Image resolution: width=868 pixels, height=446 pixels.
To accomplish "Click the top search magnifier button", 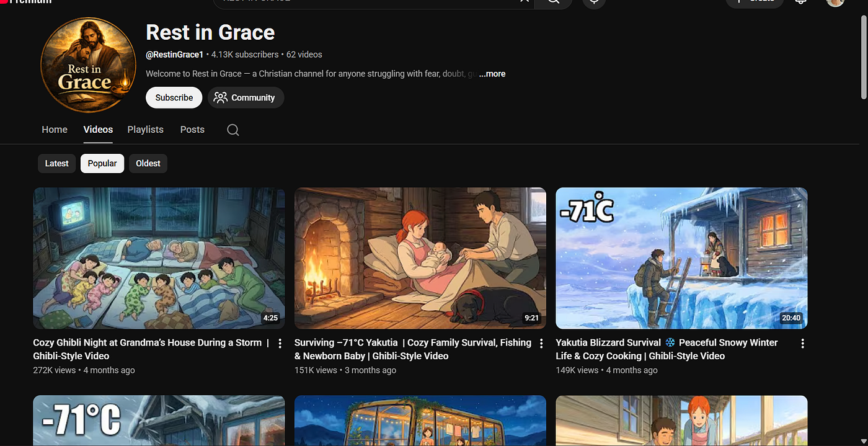I will pyautogui.click(x=553, y=2).
